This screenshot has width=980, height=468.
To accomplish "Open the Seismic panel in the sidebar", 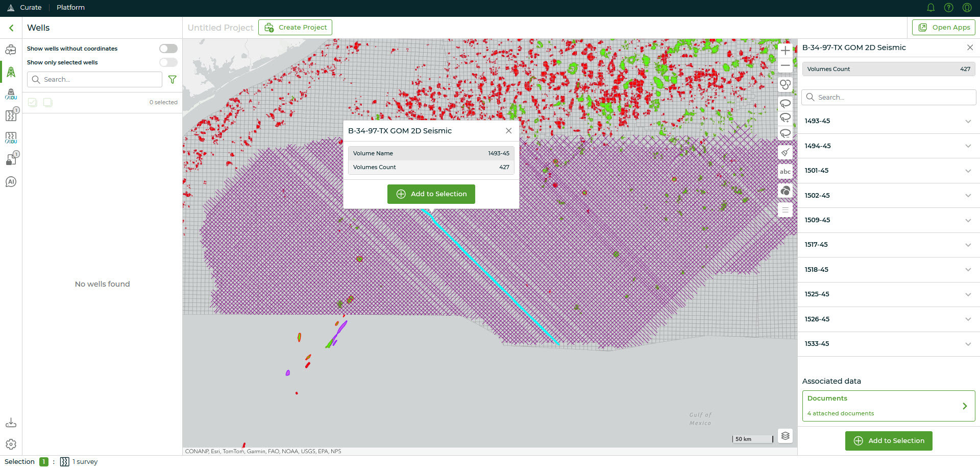I will [x=11, y=115].
